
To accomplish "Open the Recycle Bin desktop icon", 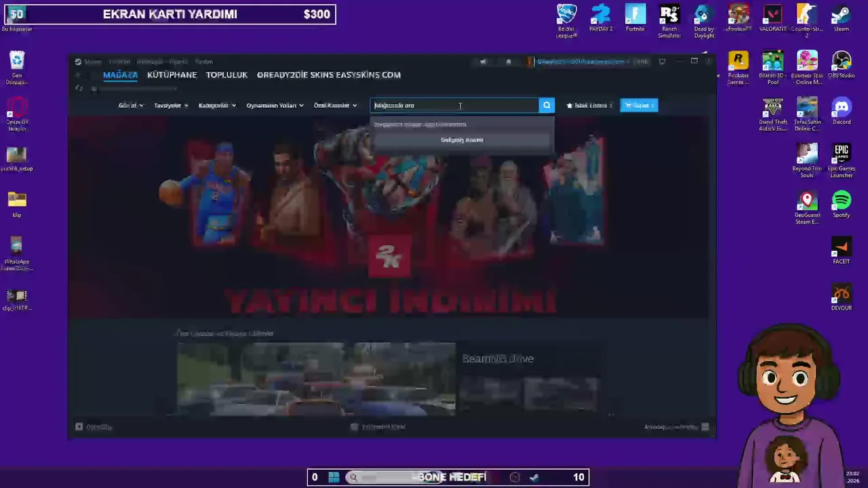I will point(17,68).
